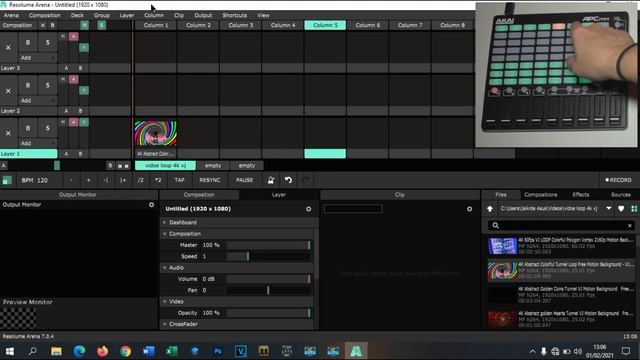Adjust the composition Speed slider
The image size is (640, 360).
269,256
